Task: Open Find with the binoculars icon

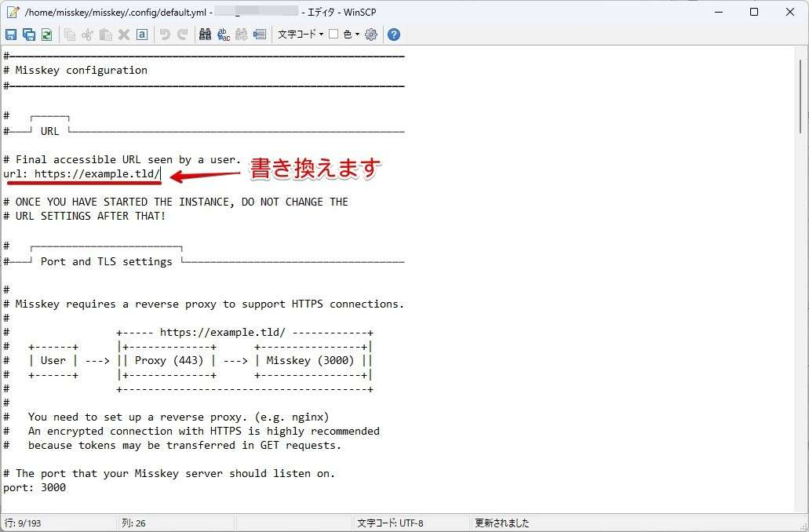Action: [x=206, y=35]
